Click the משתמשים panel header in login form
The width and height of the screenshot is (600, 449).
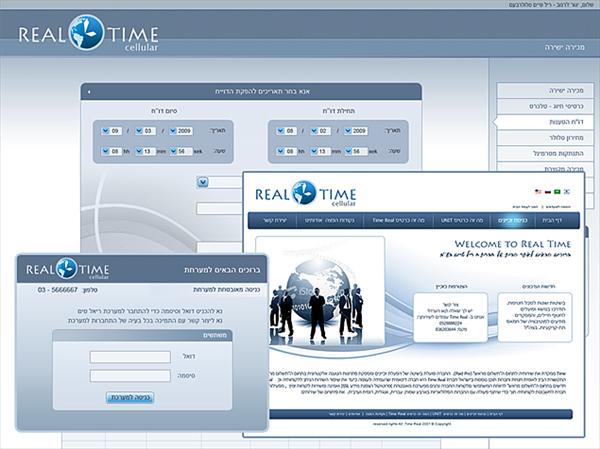pyautogui.click(x=142, y=335)
